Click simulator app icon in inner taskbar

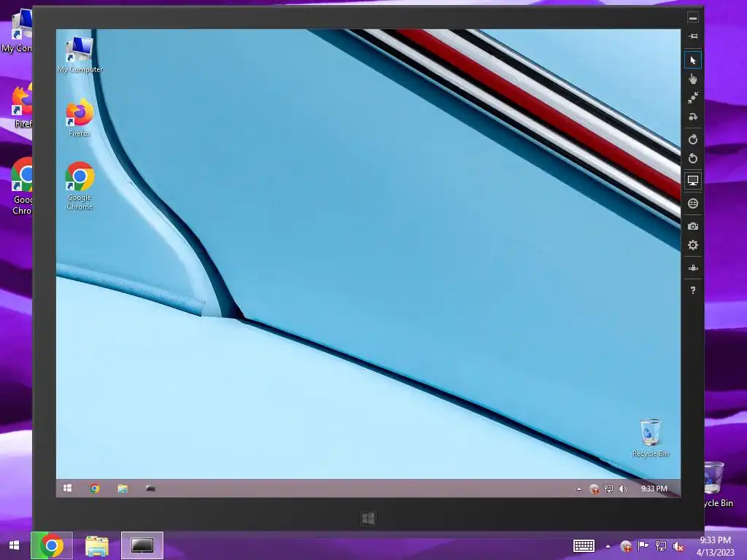pos(150,489)
